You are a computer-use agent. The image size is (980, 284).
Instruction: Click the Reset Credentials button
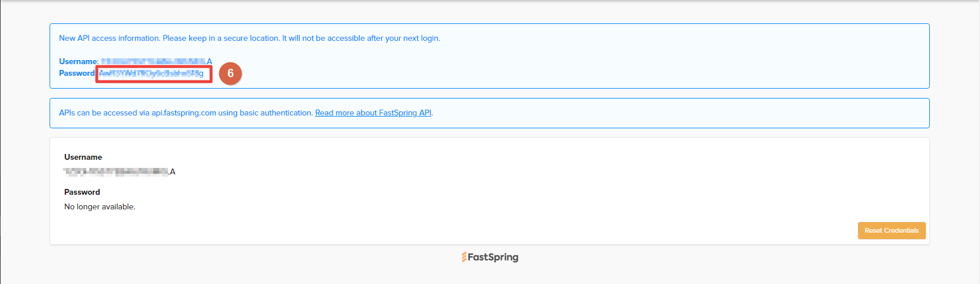click(x=891, y=230)
